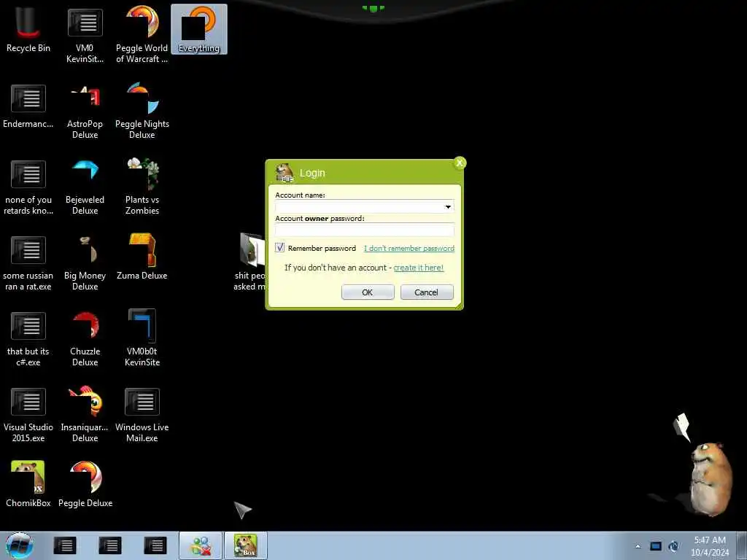
Task: Select Insaniquarium Deluxe desktop icon
Action: [85, 414]
